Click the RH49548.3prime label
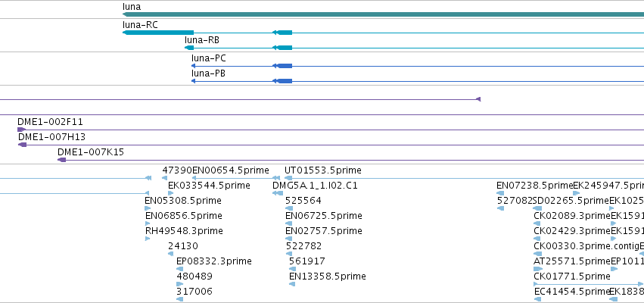The image size is (644, 303). pos(184,230)
